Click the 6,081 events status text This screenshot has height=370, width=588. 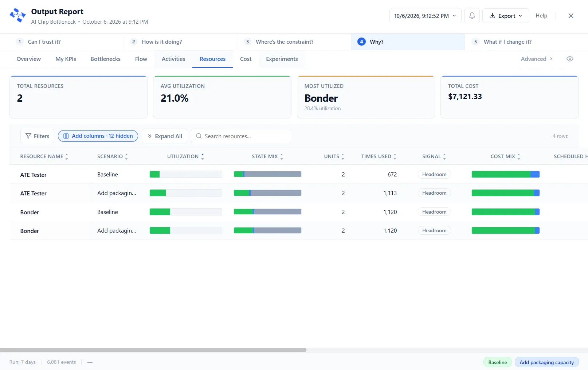62,362
